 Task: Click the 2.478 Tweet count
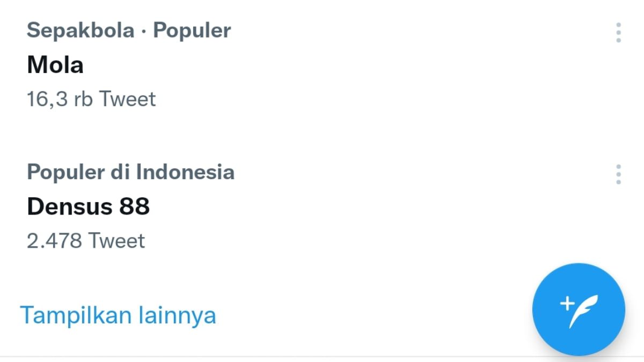(86, 241)
